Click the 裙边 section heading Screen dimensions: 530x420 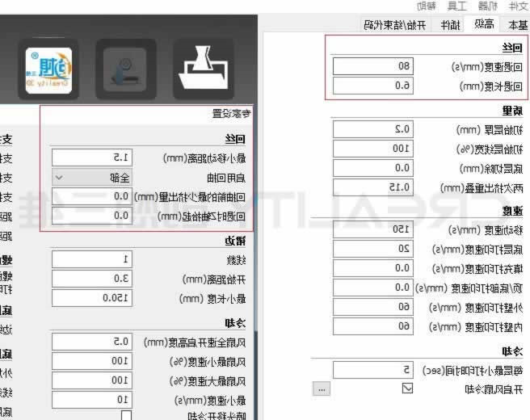235,241
